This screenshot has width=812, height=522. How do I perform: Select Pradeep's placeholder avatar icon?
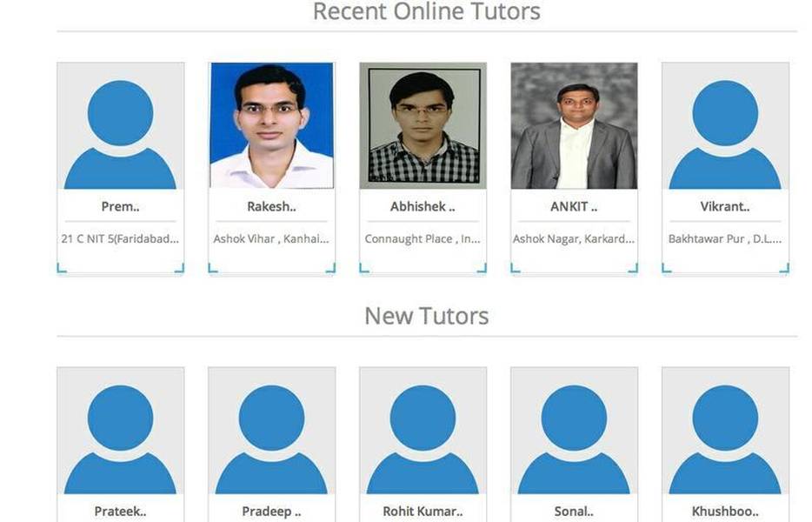point(271,431)
